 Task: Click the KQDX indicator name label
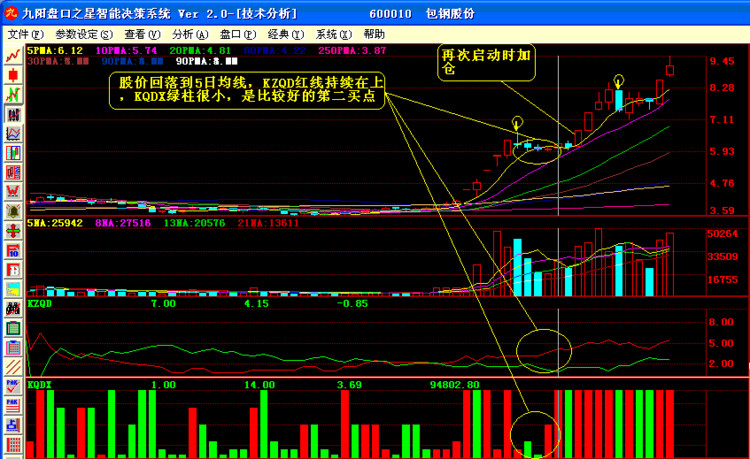pyautogui.click(x=40, y=385)
